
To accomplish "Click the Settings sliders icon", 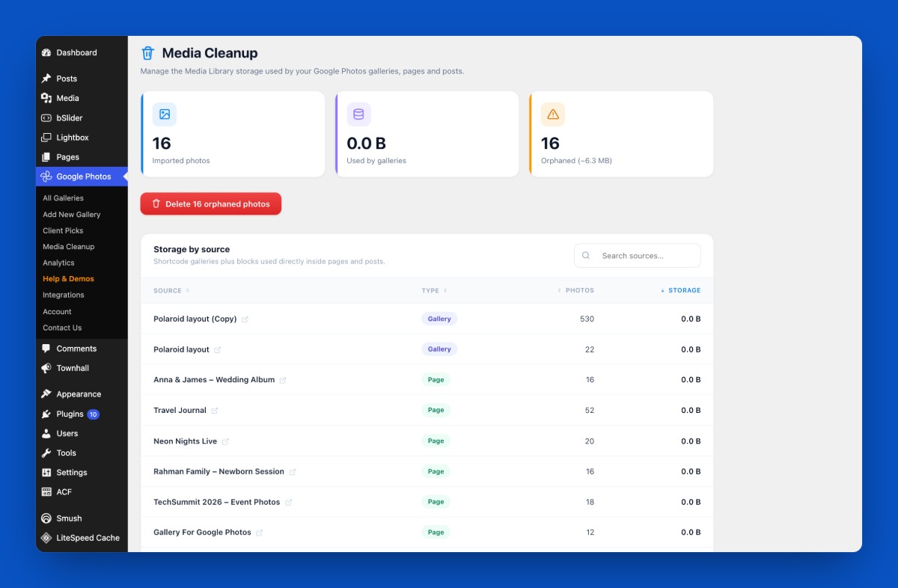I will (46, 473).
